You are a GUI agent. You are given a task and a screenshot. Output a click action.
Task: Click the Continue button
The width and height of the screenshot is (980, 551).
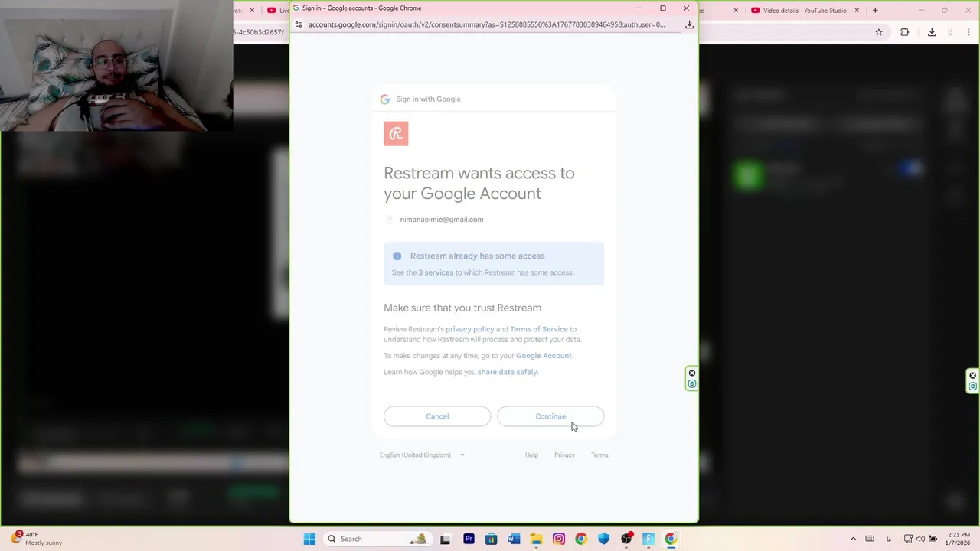550,416
